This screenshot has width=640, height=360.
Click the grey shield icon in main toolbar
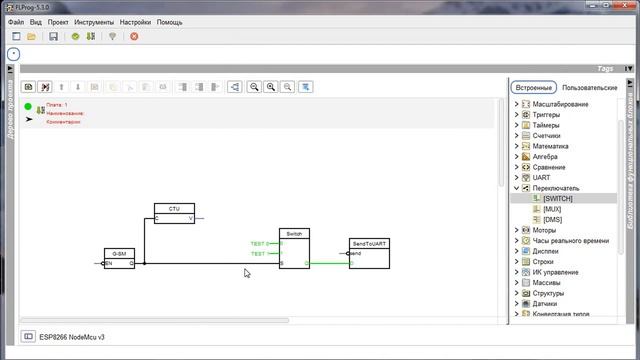click(x=113, y=36)
